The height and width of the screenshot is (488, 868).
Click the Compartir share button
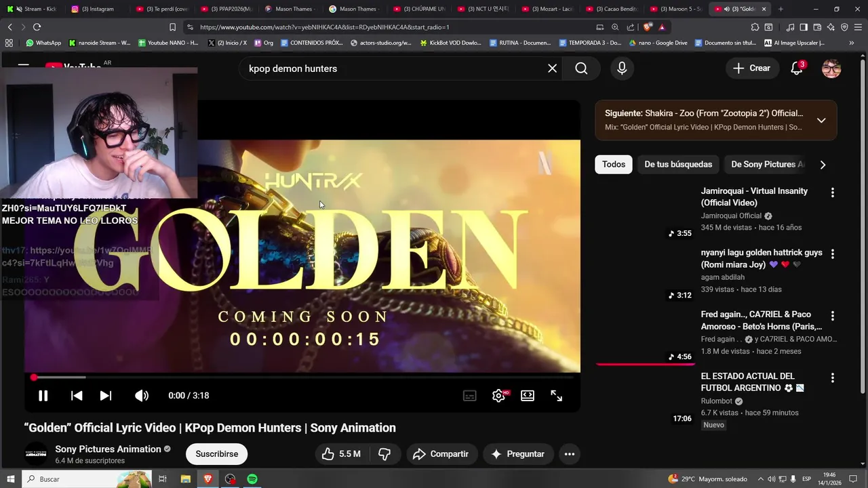pos(442,454)
